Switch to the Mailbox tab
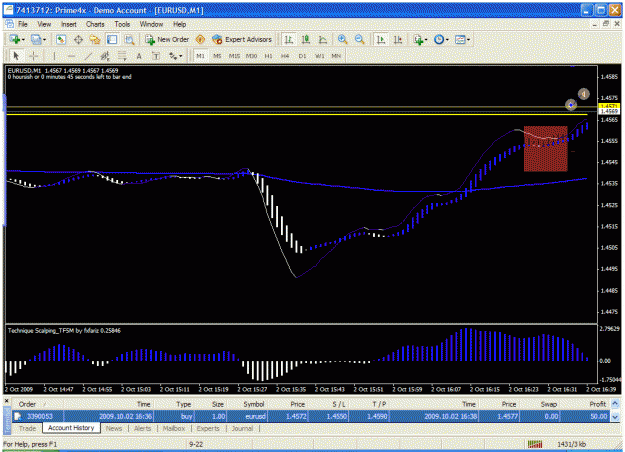Viewport: 625px width, 452px height. (x=174, y=428)
